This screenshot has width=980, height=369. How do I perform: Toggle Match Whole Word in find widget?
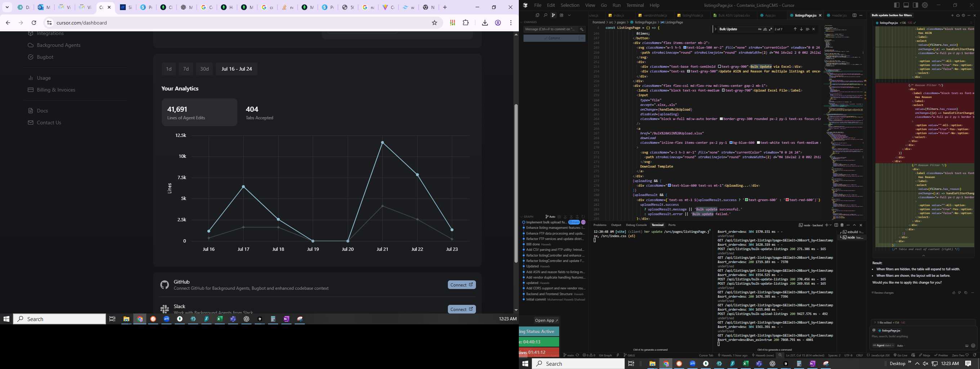(765, 29)
